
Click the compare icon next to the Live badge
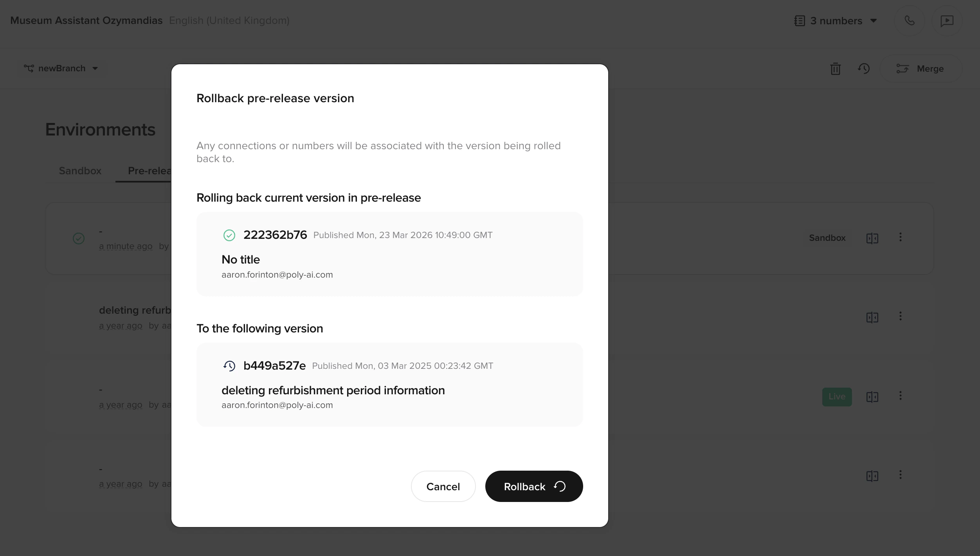click(x=872, y=397)
